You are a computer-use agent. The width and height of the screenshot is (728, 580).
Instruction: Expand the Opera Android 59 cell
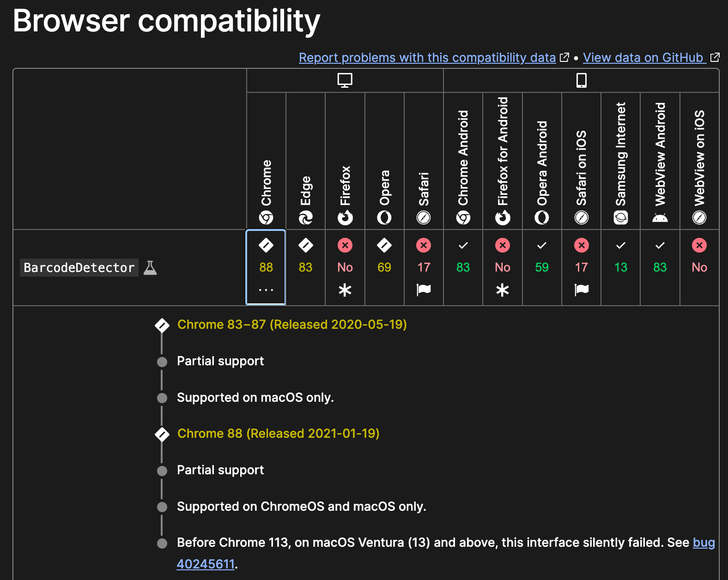(542, 267)
